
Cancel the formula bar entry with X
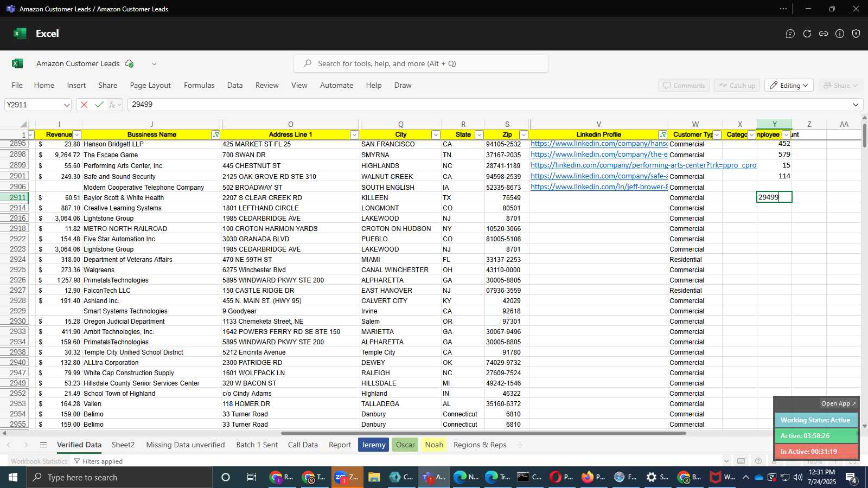pos(84,105)
